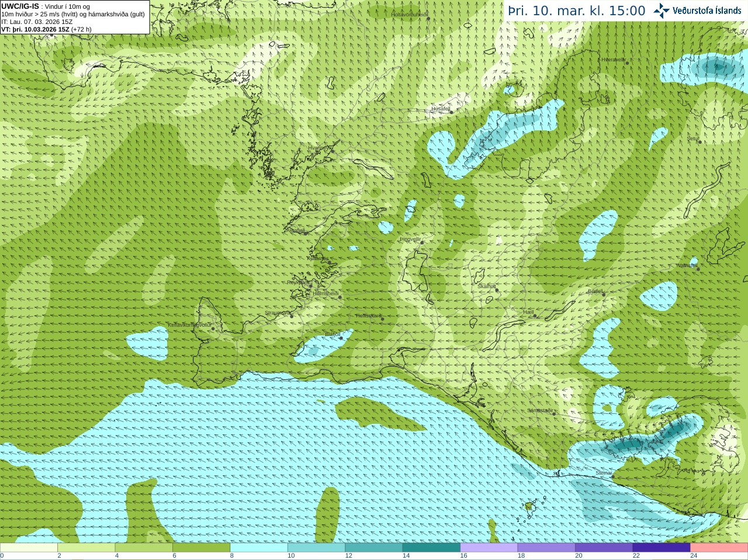Pick the pink above-24 m/s swatch
This screenshot has width=748, height=560.
(x=719, y=548)
